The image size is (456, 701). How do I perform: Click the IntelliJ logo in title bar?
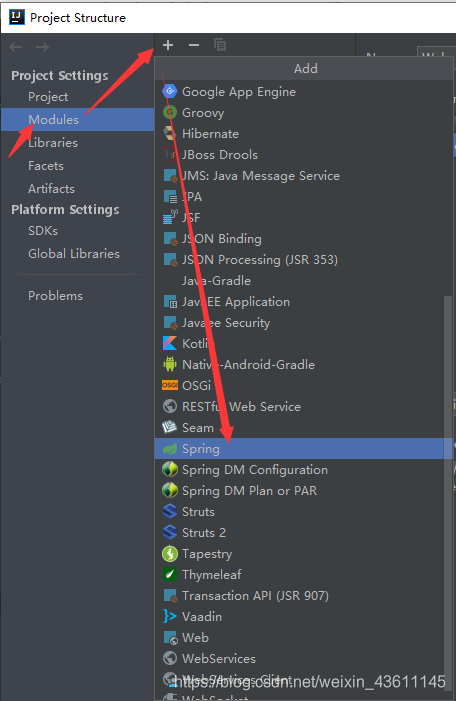(x=17, y=17)
